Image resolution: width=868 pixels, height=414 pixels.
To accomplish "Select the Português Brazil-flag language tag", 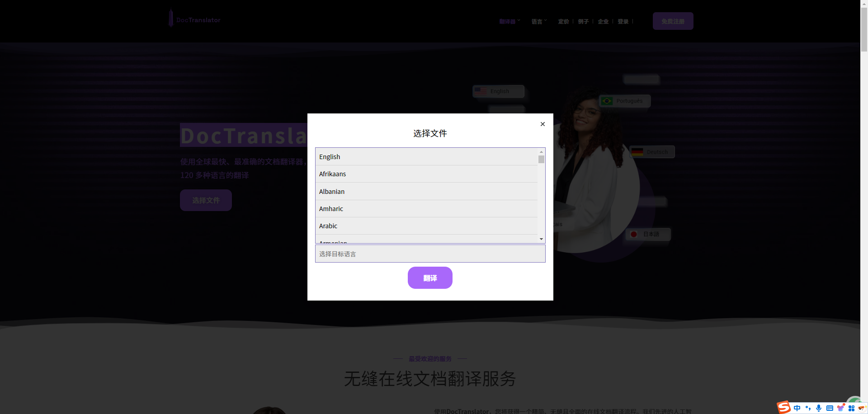I will pyautogui.click(x=624, y=101).
